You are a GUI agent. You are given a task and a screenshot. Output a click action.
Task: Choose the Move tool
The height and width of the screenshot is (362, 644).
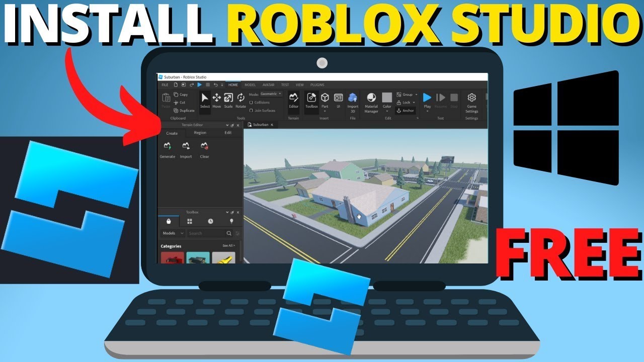click(x=216, y=101)
